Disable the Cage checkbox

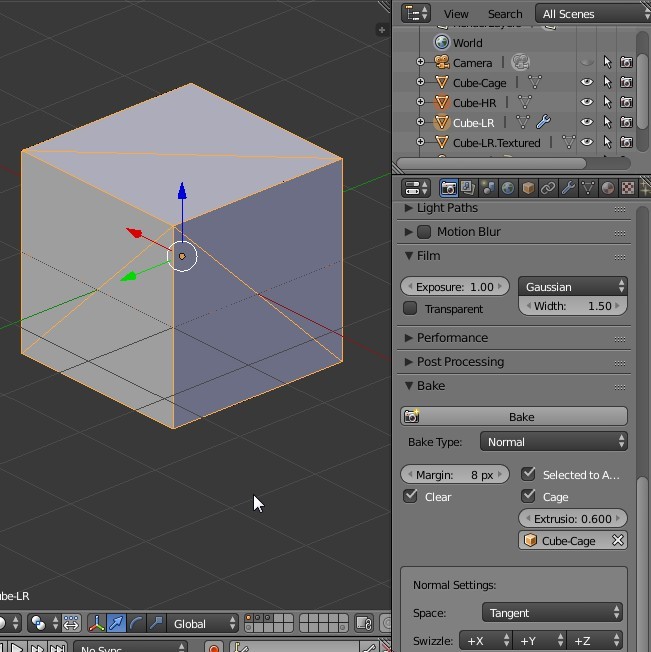click(x=528, y=496)
